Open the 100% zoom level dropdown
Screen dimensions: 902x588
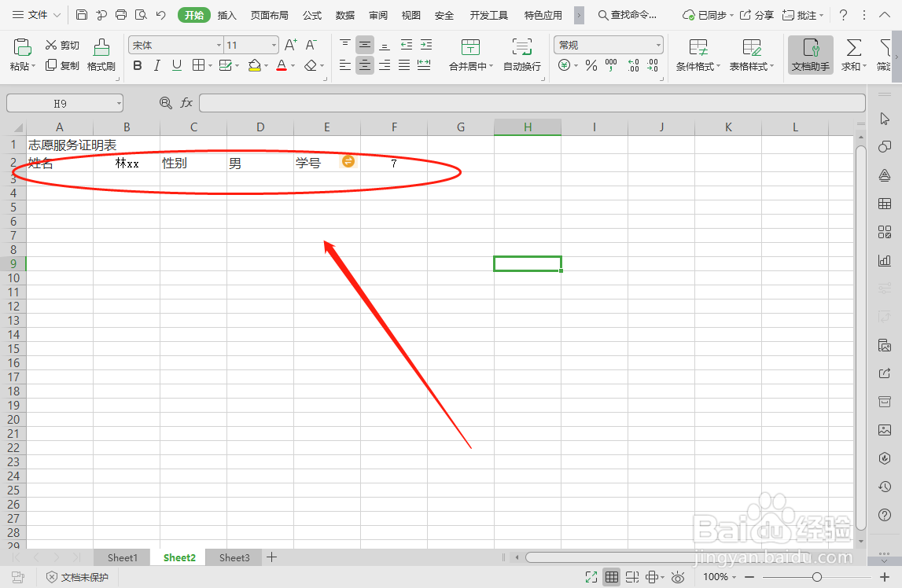click(x=719, y=577)
